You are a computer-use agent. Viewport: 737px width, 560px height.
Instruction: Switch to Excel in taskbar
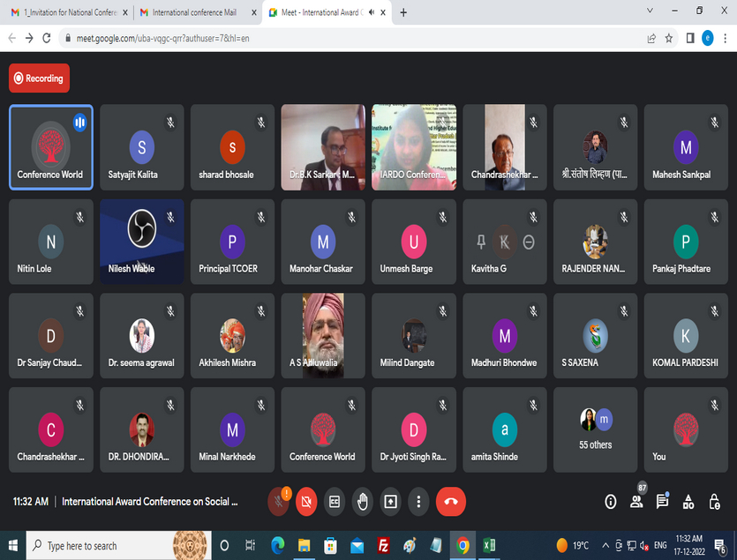[x=489, y=545]
